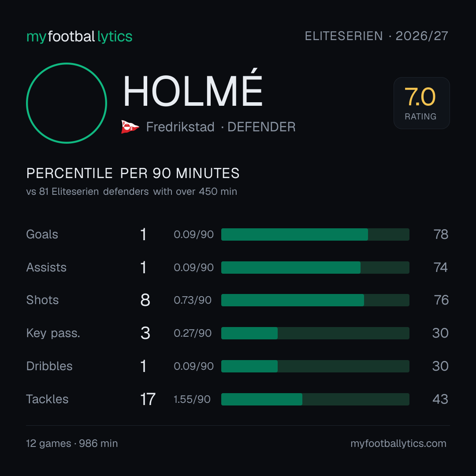This screenshot has width=476, height=476.
Task: Open the myfootballytics logo
Action: [79, 37]
